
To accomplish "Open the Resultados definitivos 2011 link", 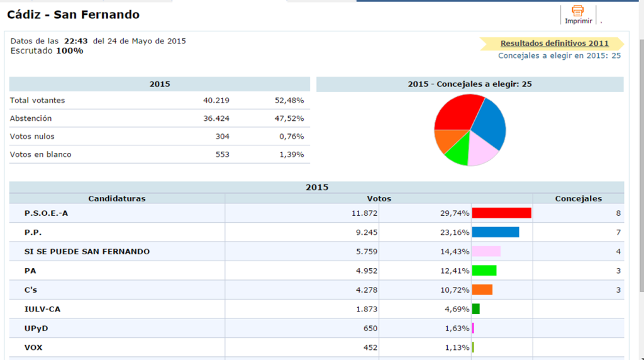I will pyautogui.click(x=554, y=43).
